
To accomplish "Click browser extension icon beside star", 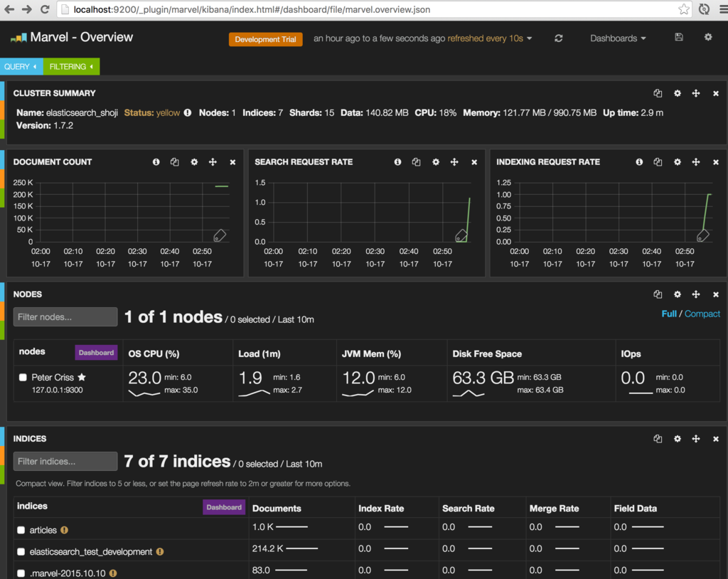I will [704, 9].
